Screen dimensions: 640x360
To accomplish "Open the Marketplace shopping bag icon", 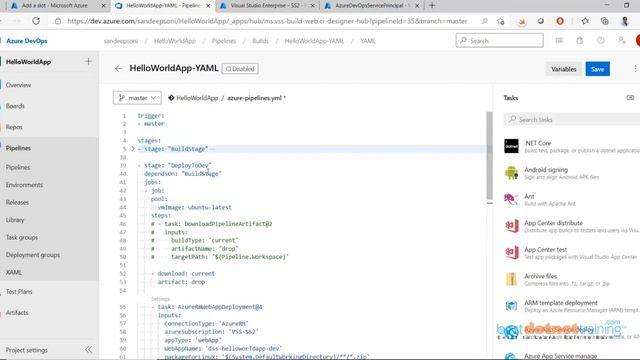I will [x=580, y=40].
